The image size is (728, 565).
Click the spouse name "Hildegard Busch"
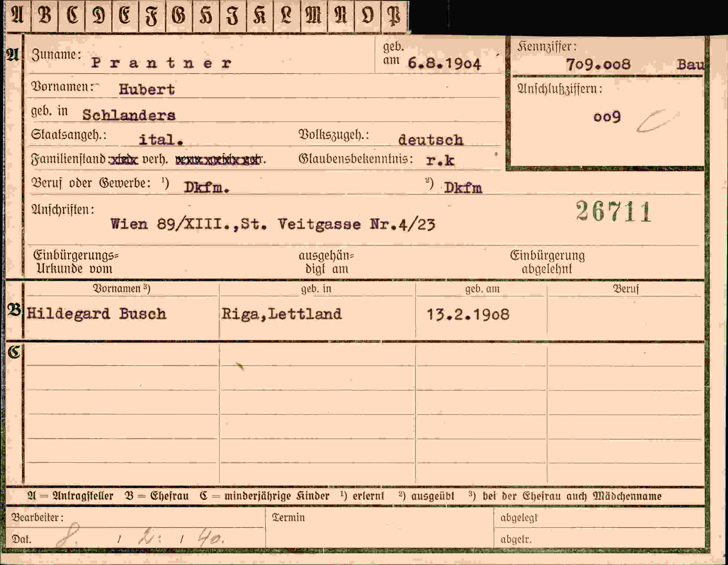[x=96, y=314]
